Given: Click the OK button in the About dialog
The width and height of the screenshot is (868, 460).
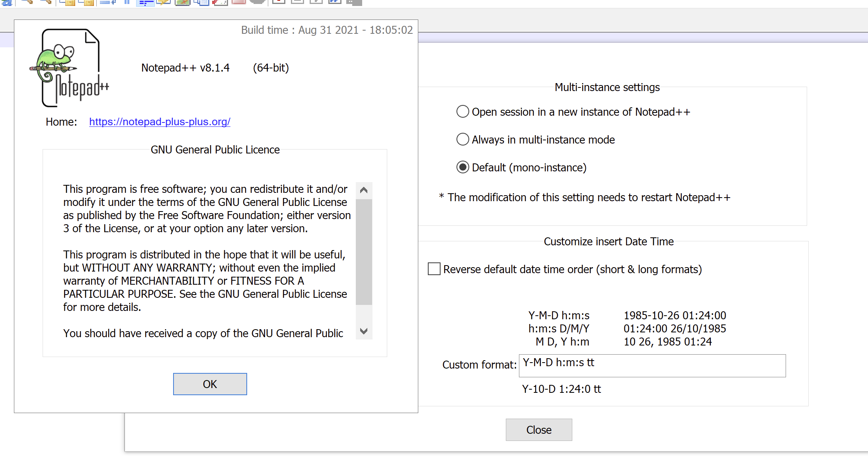Looking at the screenshot, I should [x=210, y=384].
